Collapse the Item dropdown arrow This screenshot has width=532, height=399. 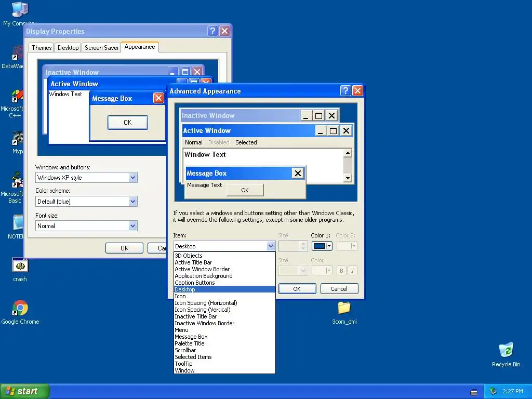click(x=270, y=246)
